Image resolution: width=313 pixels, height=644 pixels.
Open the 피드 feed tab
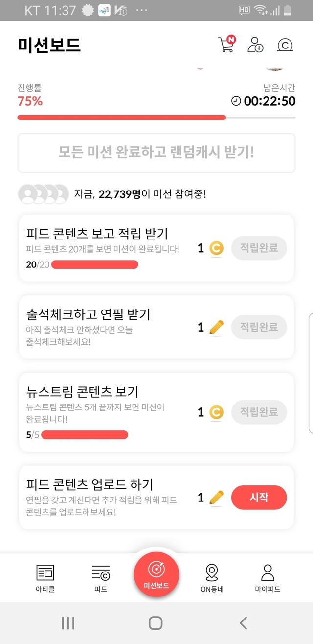pyautogui.click(x=101, y=577)
